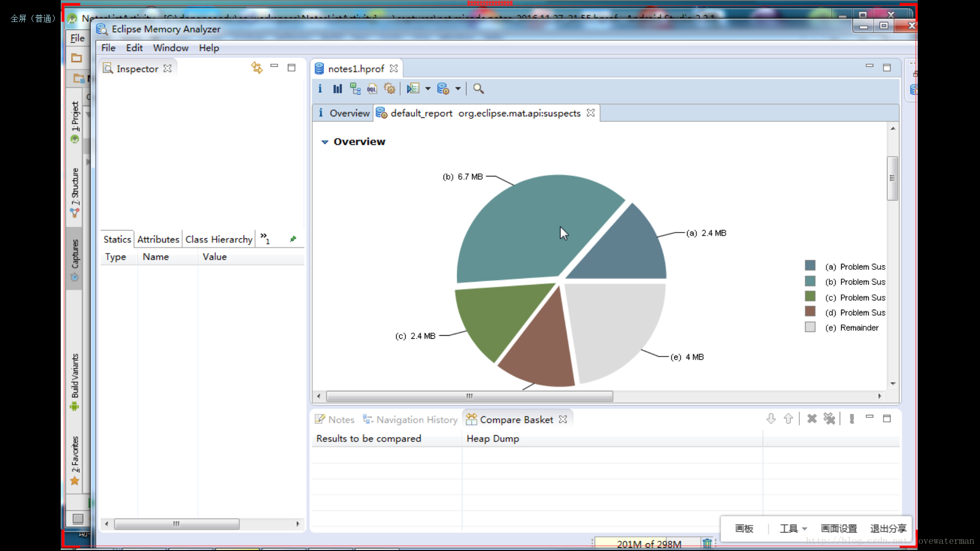This screenshot has height=551, width=980.
Task: Open the File menu
Action: (x=108, y=47)
